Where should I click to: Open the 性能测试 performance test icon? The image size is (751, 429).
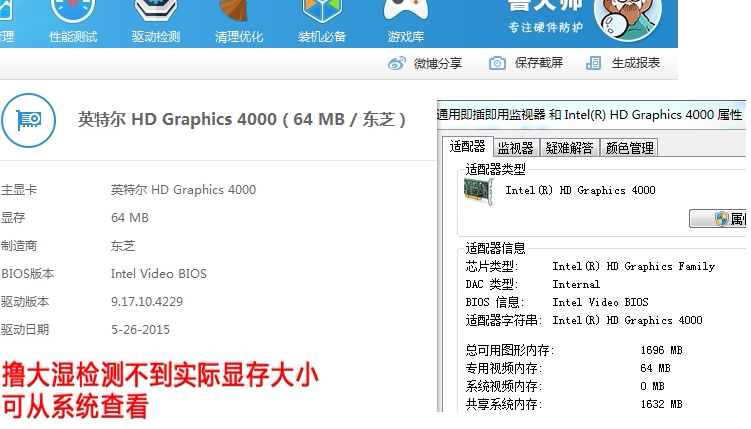(x=73, y=11)
